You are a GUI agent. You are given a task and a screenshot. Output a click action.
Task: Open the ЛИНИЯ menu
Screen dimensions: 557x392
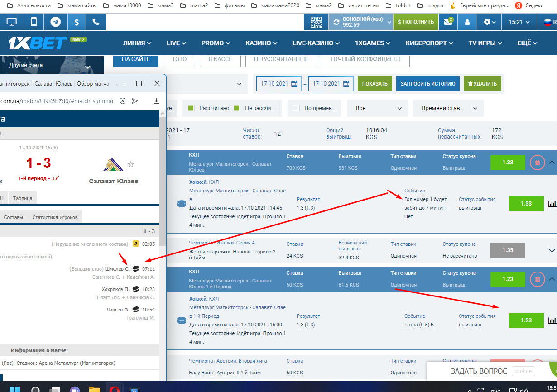137,43
